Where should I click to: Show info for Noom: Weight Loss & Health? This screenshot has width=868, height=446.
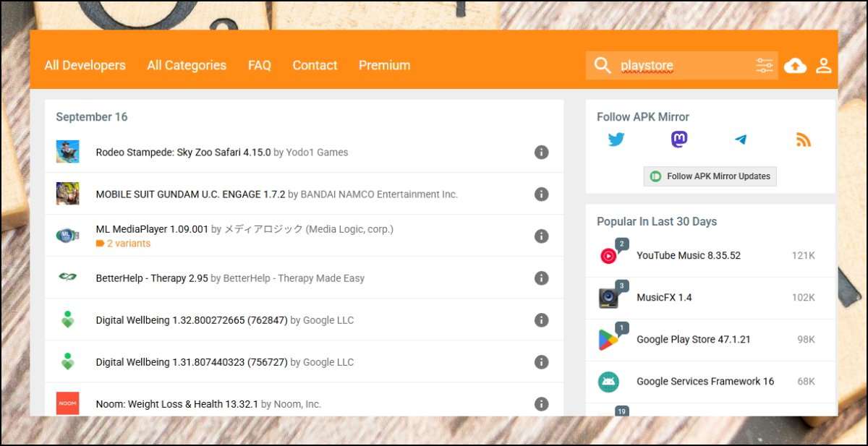point(541,404)
